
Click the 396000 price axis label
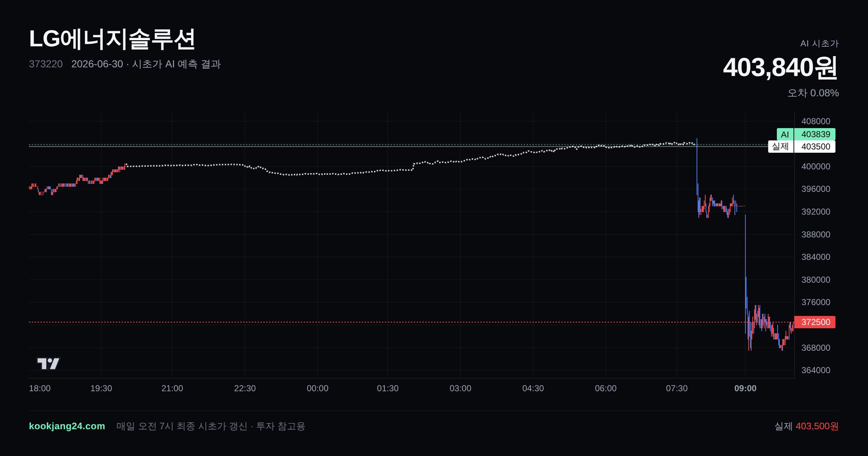point(816,189)
